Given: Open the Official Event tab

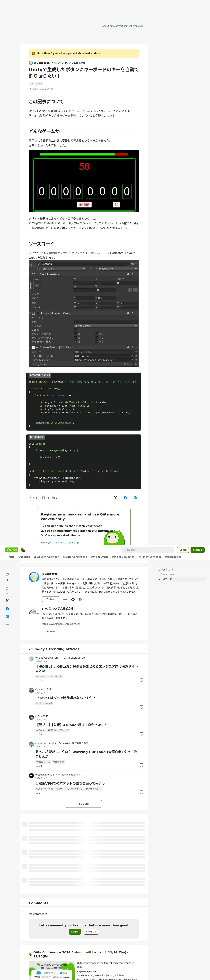Looking at the screenshot, I should (x=99, y=557).
